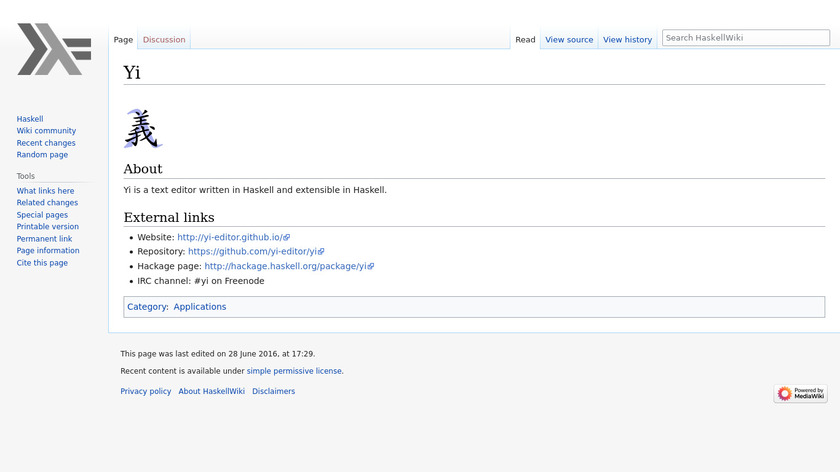
Task: Click the Haskell logo icon
Action: [x=54, y=49]
